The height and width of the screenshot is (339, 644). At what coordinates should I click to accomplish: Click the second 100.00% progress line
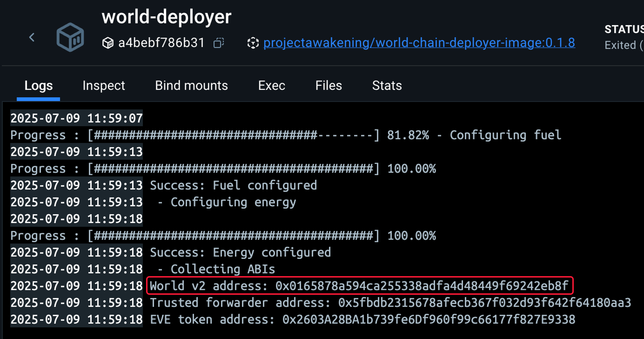(223, 236)
